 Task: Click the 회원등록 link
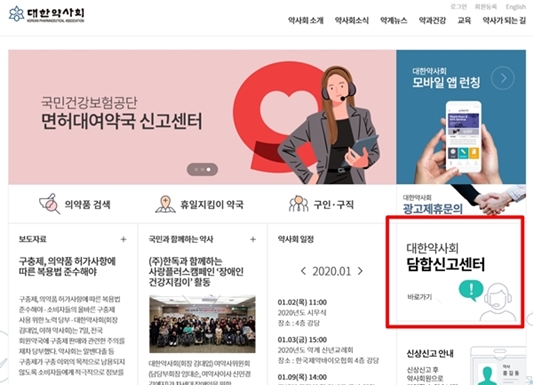coord(486,7)
